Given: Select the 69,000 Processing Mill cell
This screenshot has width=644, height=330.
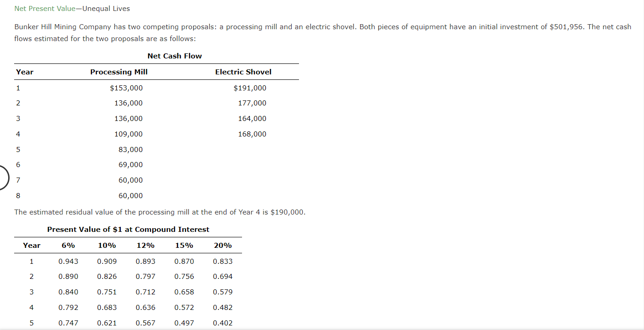Looking at the screenshot, I should pos(130,165).
